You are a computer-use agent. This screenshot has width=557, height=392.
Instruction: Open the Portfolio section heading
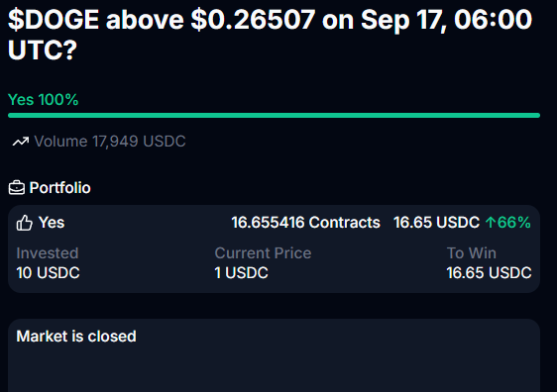tap(60, 188)
